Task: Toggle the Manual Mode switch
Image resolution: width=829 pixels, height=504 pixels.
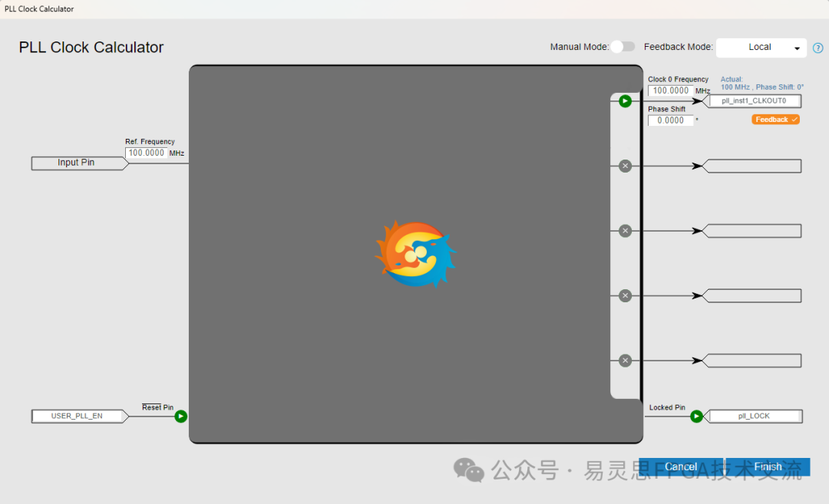Action: coord(623,47)
